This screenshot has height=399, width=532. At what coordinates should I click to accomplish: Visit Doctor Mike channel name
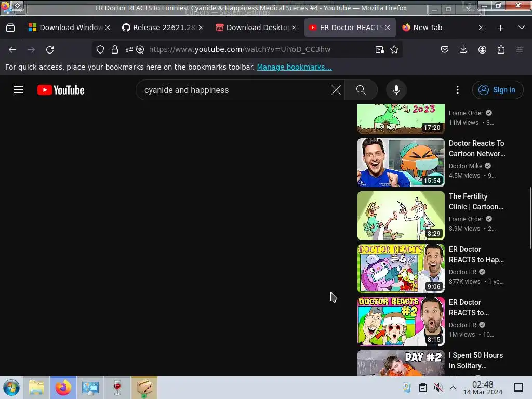(465, 166)
